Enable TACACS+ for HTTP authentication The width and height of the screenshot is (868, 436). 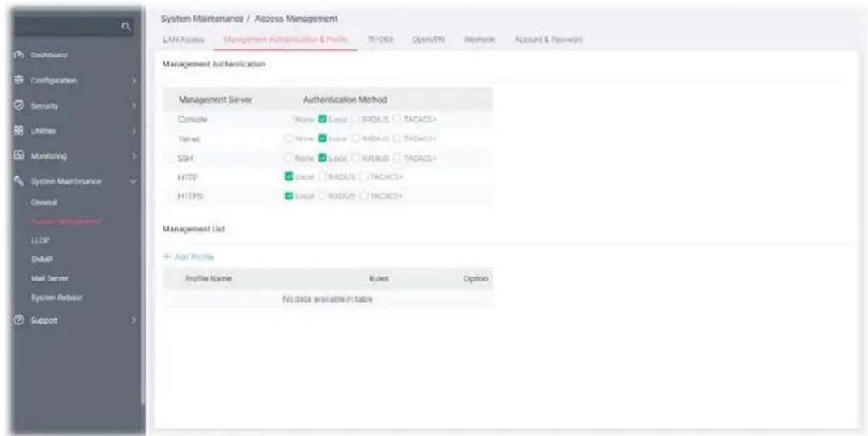[x=364, y=176]
